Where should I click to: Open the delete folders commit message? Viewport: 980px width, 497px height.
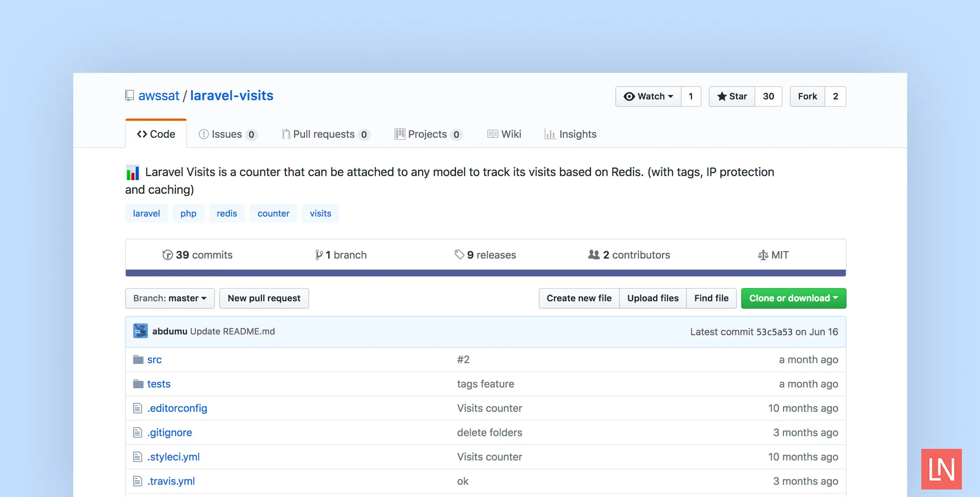click(x=490, y=433)
